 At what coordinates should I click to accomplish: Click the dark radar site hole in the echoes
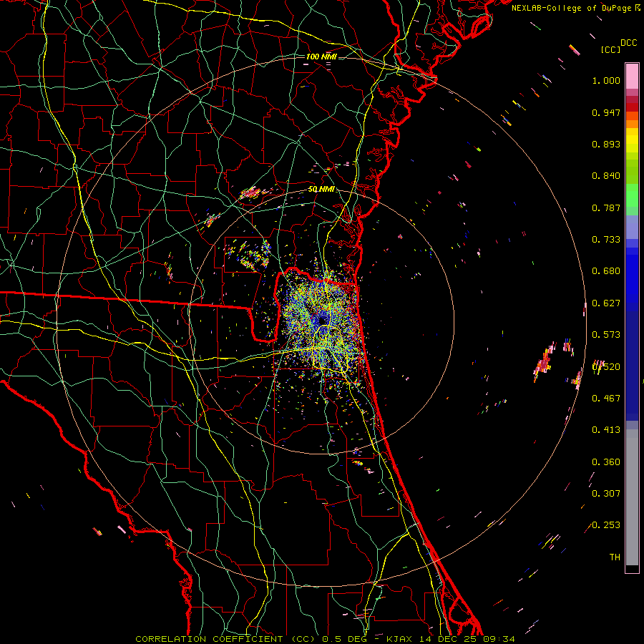coord(323,321)
